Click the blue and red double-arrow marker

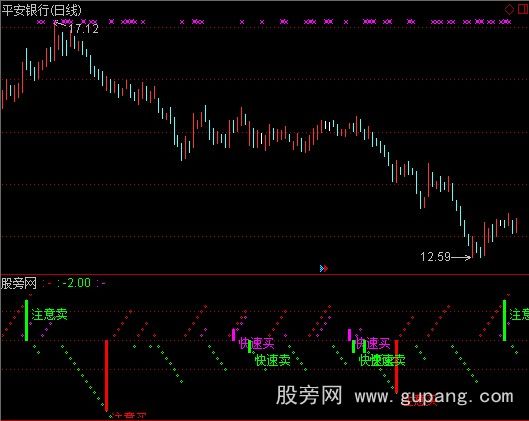(x=324, y=268)
